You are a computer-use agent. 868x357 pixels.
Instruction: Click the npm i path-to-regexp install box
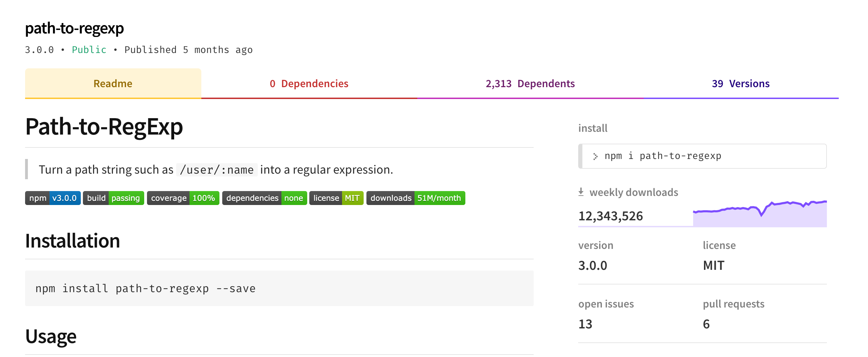pos(702,156)
